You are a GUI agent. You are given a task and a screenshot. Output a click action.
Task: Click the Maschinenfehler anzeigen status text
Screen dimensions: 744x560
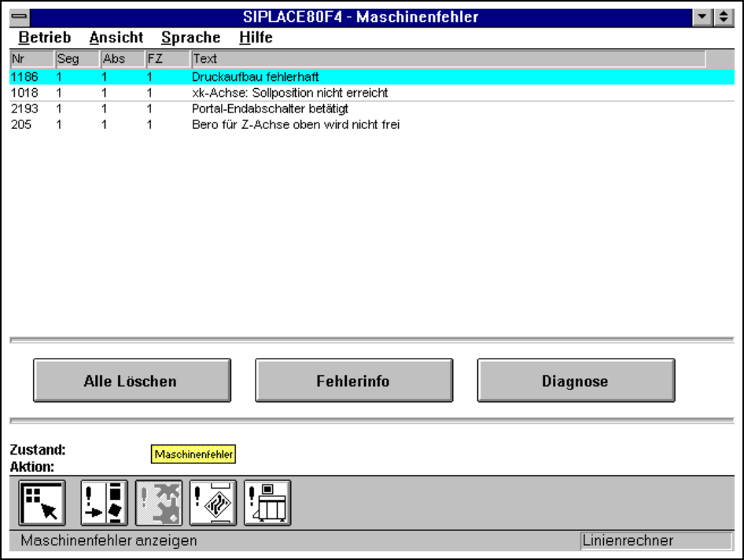(109, 541)
